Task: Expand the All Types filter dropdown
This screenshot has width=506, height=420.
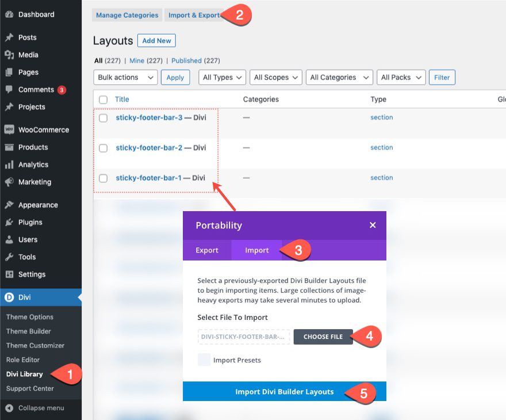Action: (x=222, y=77)
